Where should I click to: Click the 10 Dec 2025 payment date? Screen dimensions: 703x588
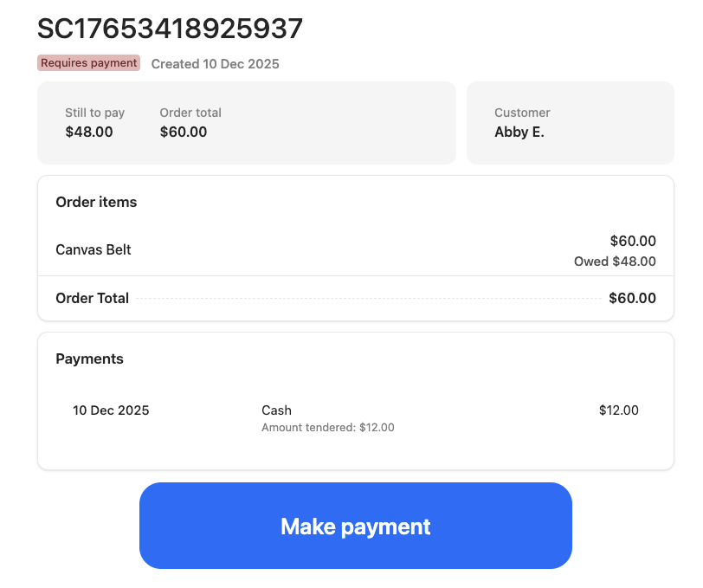click(111, 410)
